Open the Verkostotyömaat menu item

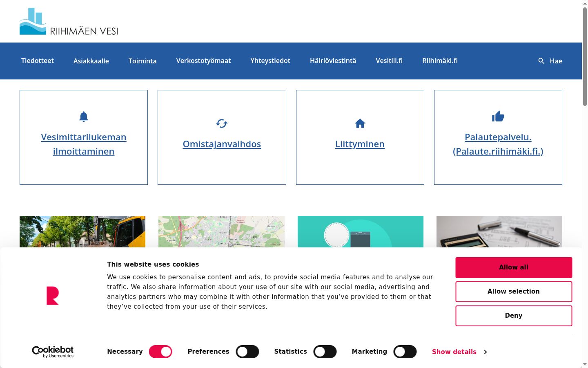pos(203,61)
